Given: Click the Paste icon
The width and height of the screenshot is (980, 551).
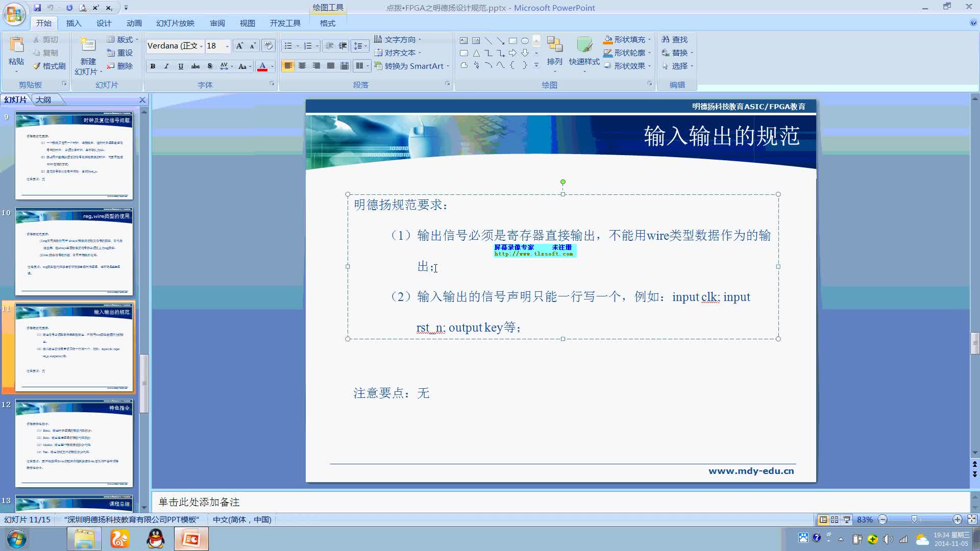Looking at the screenshot, I should click(x=16, y=45).
